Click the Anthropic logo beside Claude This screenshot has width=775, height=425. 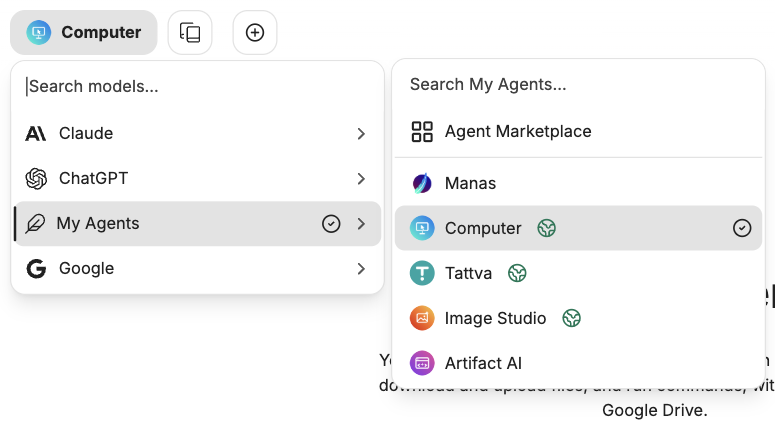pyautogui.click(x=36, y=133)
